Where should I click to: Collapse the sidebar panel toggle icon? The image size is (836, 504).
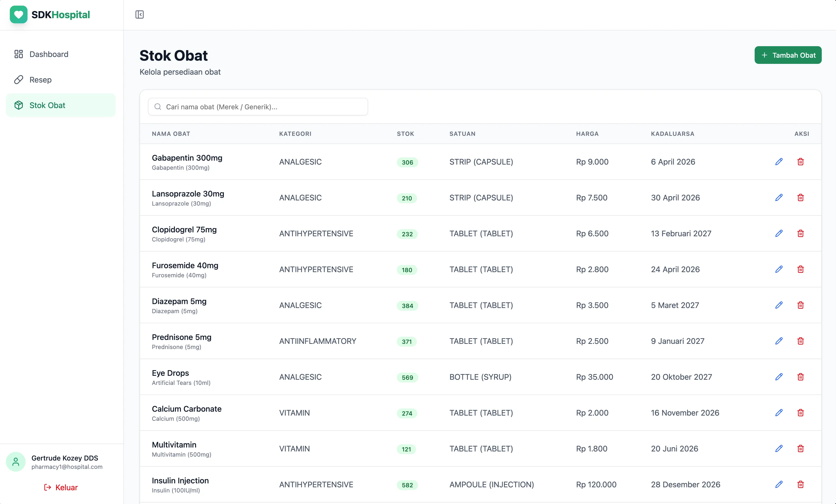coord(139,14)
